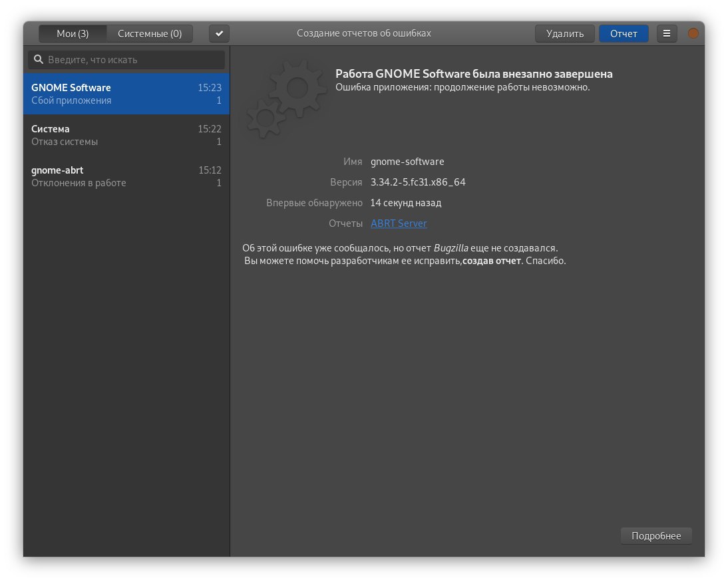Click the blue Отчет button
The height and width of the screenshot is (582, 728).
623,33
